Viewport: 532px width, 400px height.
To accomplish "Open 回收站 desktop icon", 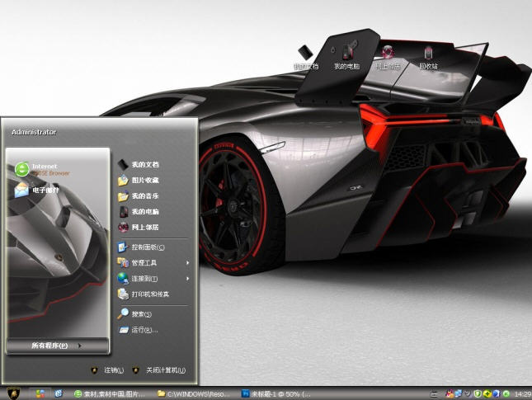I will [x=428, y=56].
